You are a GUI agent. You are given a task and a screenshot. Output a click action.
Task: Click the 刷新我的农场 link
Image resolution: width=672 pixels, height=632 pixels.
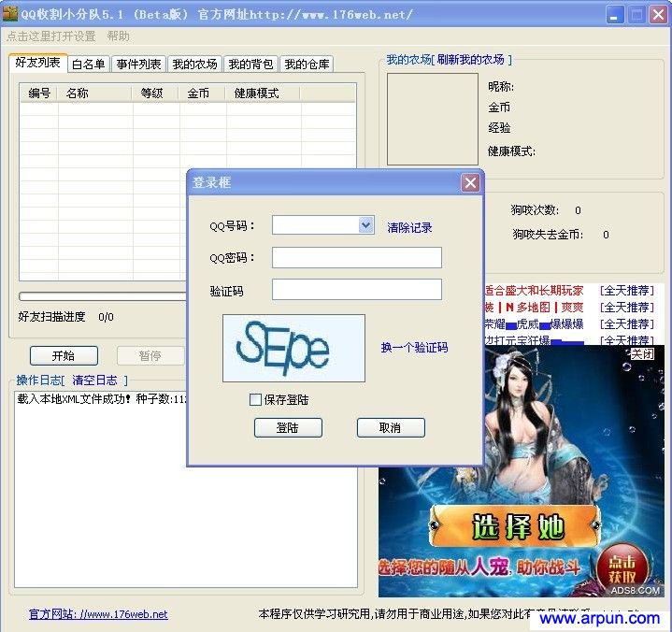click(470, 59)
